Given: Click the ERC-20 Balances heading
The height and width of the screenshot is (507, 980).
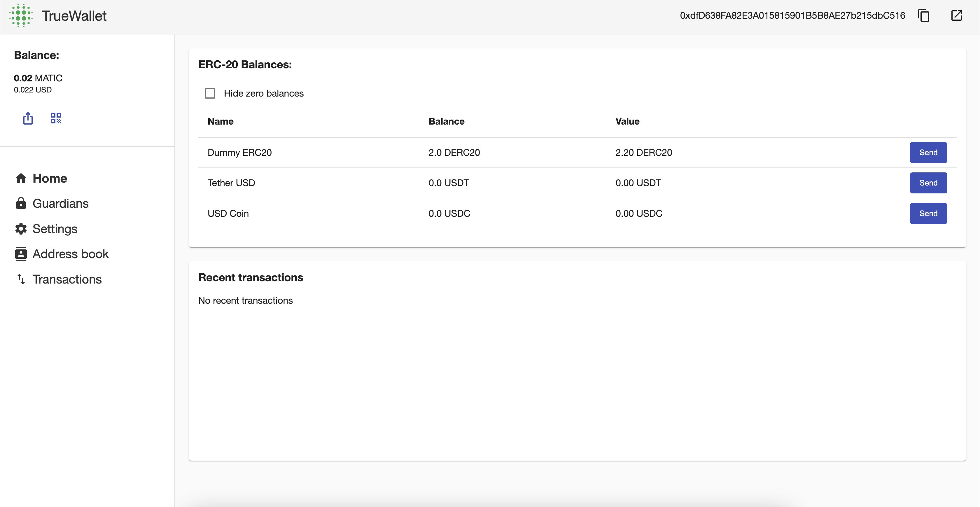Looking at the screenshot, I should click(245, 65).
